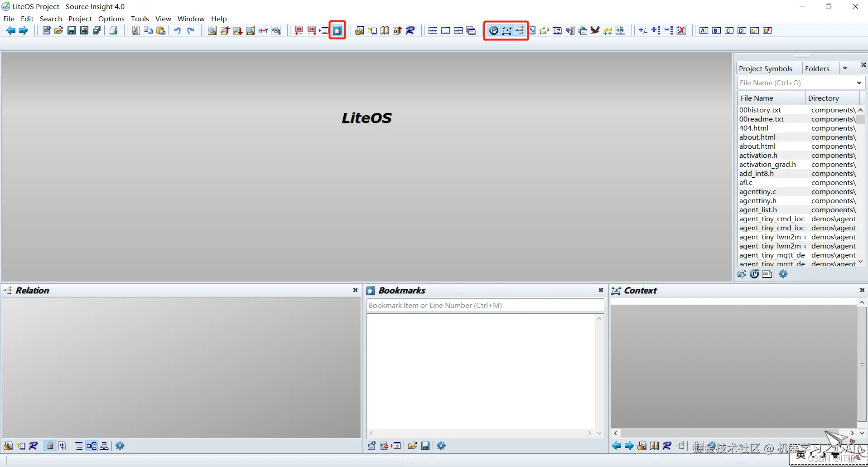The image size is (868, 467).
Task: Click the File Name search field
Action: [796, 83]
